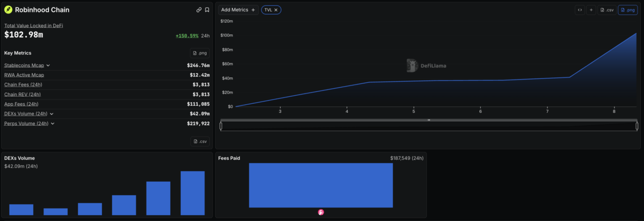This screenshot has height=221, width=644.
Task: Click the tallest bar in DEXs Volume chart
Action: (x=193, y=193)
